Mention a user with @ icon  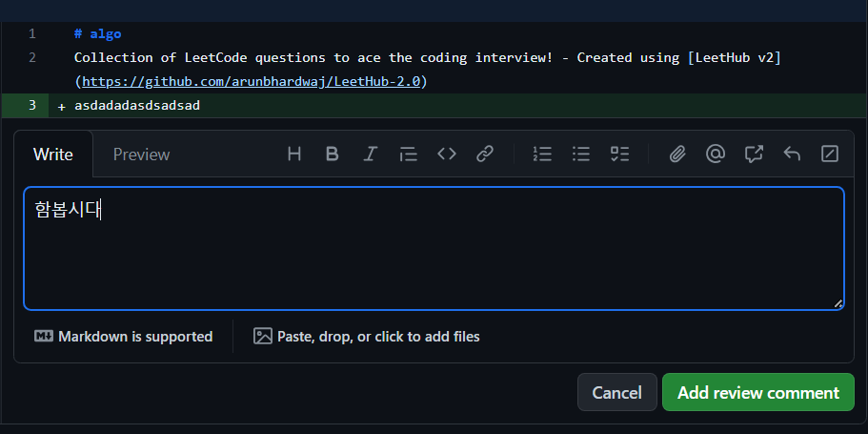click(x=716, y=154)
